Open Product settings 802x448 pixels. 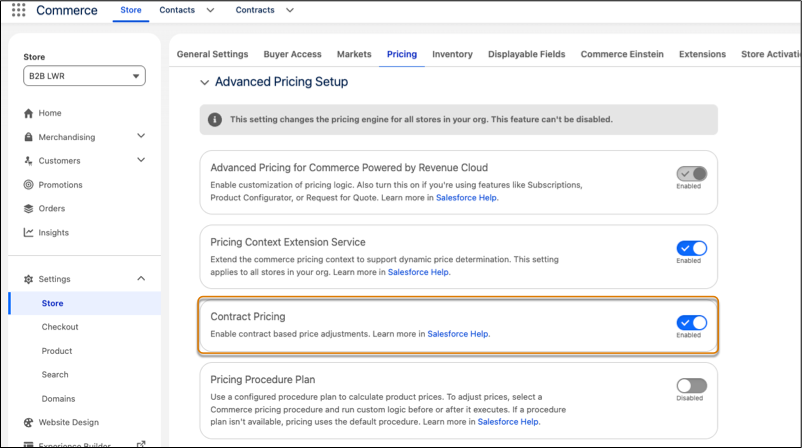click(x=57, y=351)
